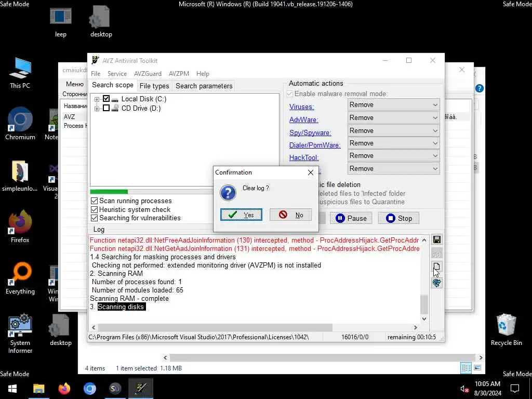Open the AdWare action dropdown
Viewport: 532px width, 399px height.
(x=394, y=118)
